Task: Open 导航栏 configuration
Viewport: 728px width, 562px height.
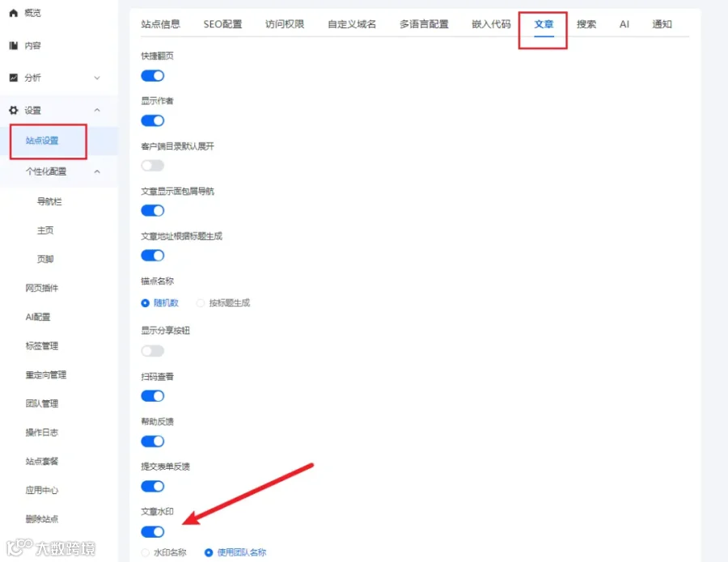Action: click(49, 201)
